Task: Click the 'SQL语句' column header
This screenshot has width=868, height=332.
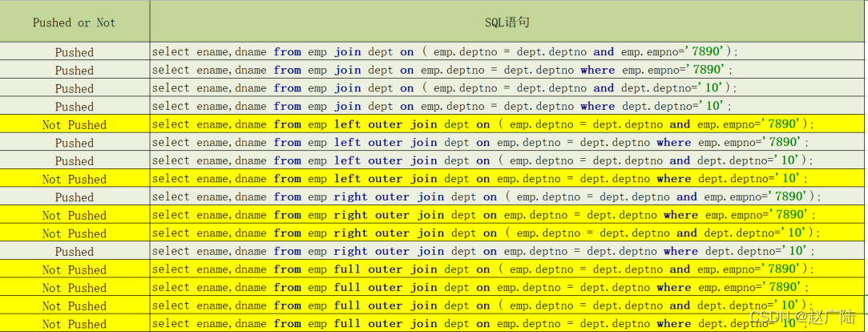Action: [507, 22]
